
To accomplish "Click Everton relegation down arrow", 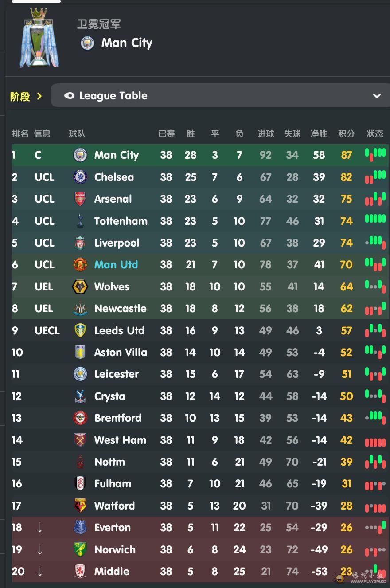I will [x=40, y=527].
